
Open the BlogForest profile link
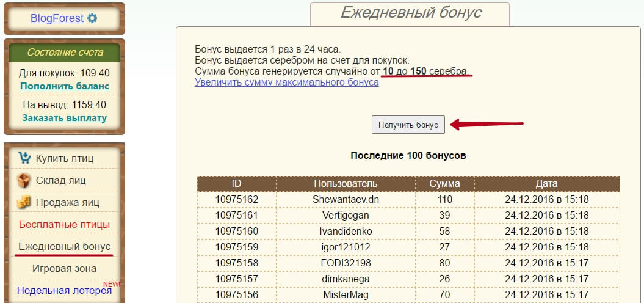(x=57, y=18)
